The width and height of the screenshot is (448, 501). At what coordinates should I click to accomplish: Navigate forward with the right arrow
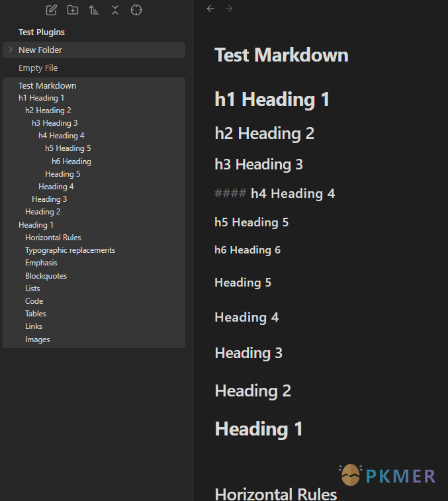[x=229, y=9]
